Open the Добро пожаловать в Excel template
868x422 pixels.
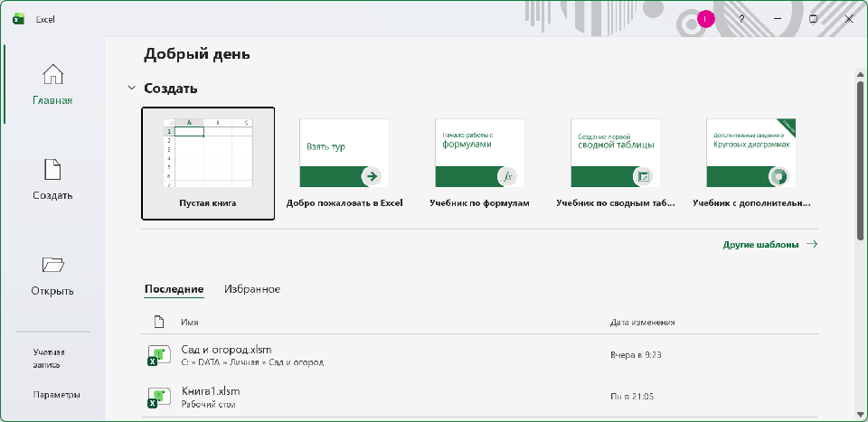[344, 164]
